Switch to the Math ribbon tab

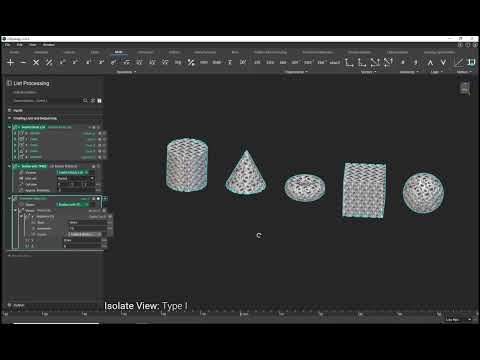(119, 52)
